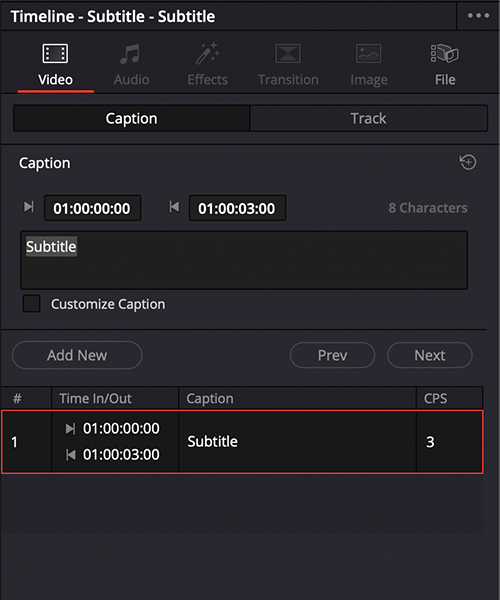
Task: Click the Add New caption button
Action: tap(77, 355)
